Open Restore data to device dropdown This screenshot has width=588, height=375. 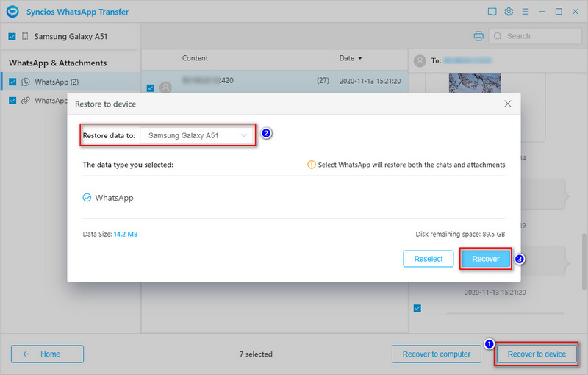[x=197, y=135]
